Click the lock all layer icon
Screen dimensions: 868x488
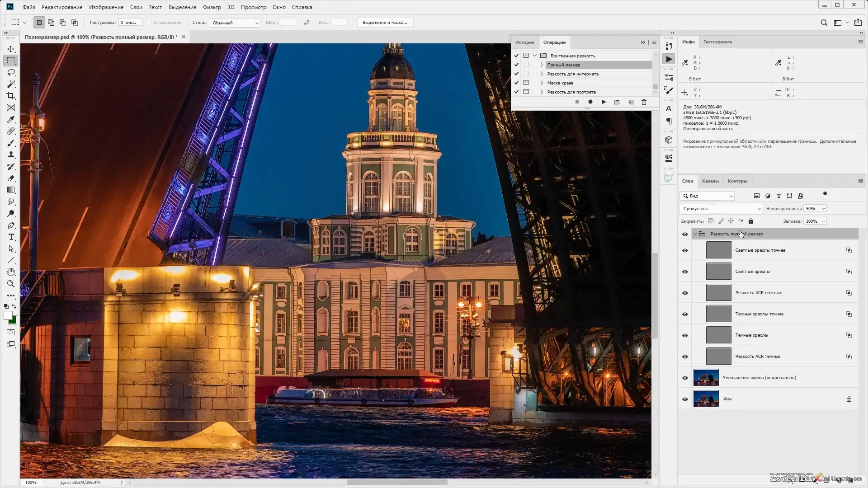coord(751,221)
